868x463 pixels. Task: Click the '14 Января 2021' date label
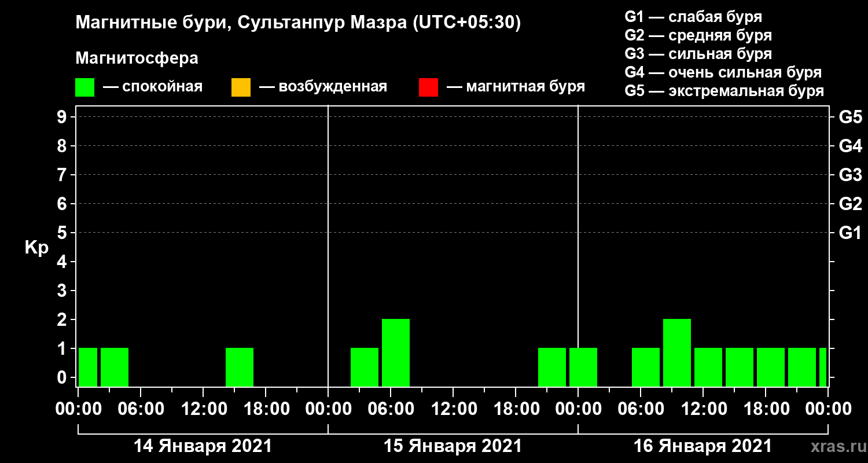(203, 446)
